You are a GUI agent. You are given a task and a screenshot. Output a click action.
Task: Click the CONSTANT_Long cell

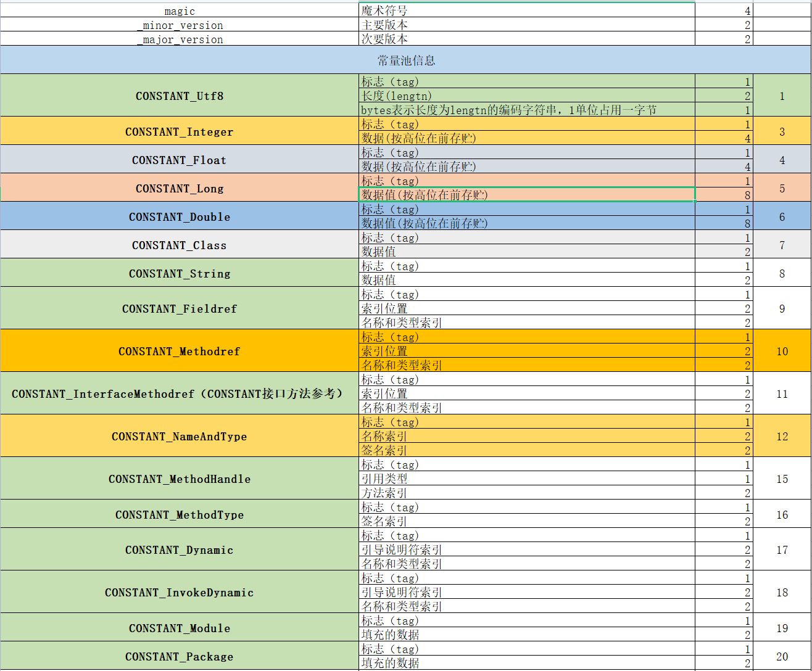(180, 188)
